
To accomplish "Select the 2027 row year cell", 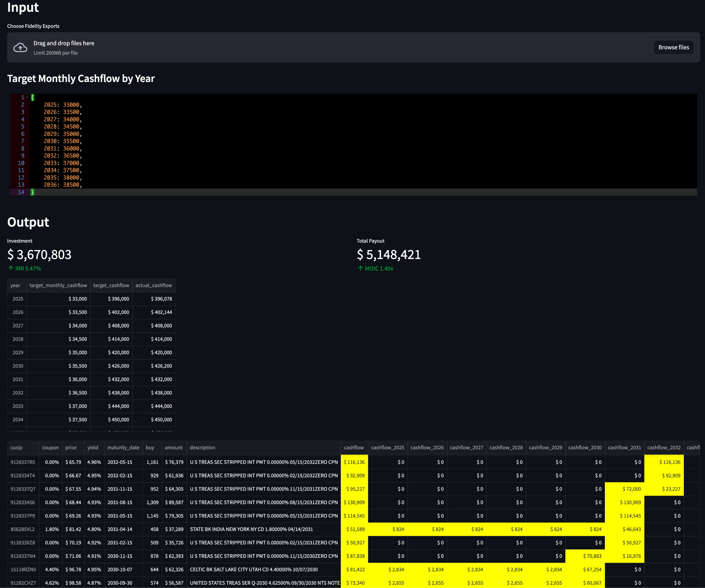I will 17,326.
